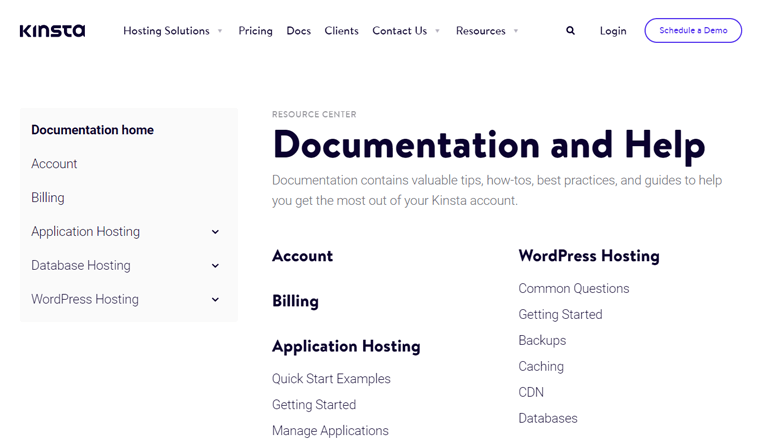Open the Quick Start Examples link
The image size is (760, 439).
click(x=331, y=379)
